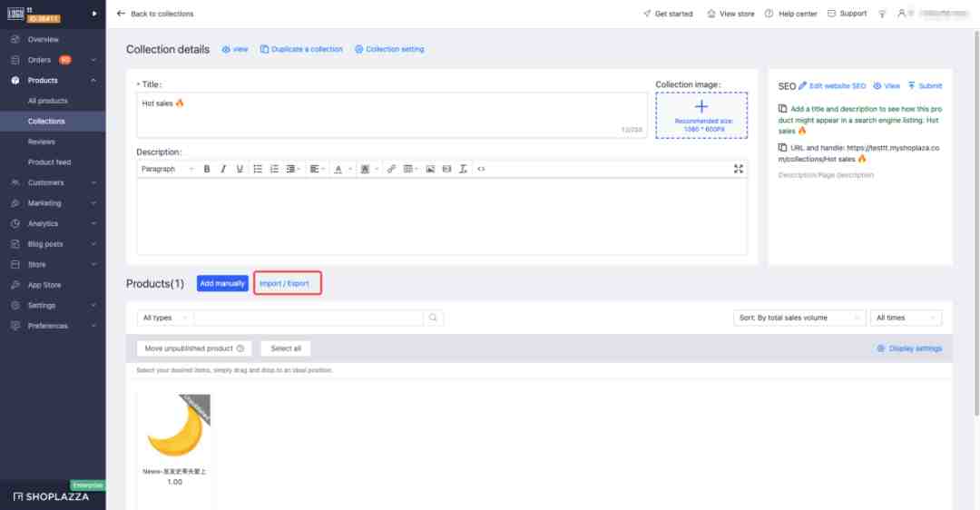Click the collection image upload box

point(701,115)
